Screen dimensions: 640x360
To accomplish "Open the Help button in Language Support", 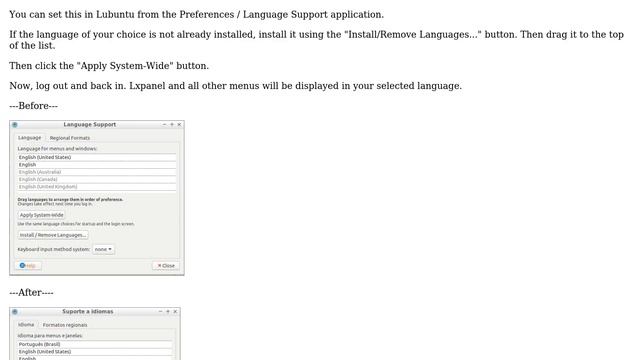I will (x=28, y=266).
